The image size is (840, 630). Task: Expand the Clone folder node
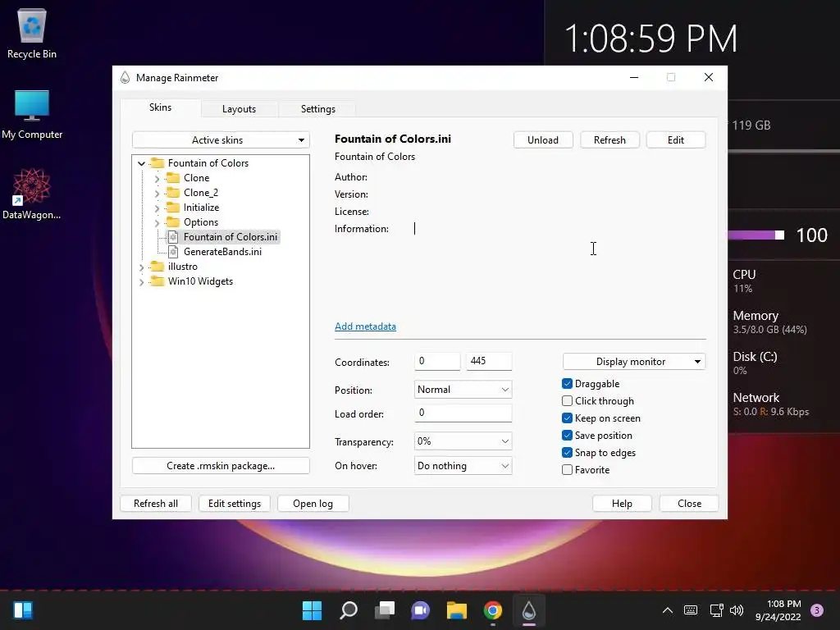(157, 178)
